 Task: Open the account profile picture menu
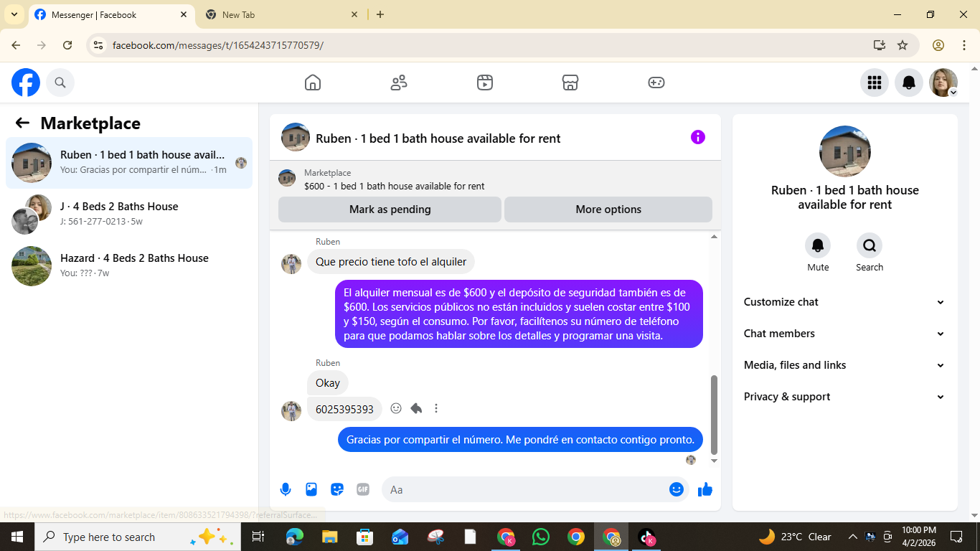pyautogui.click(x=943, y=83)
